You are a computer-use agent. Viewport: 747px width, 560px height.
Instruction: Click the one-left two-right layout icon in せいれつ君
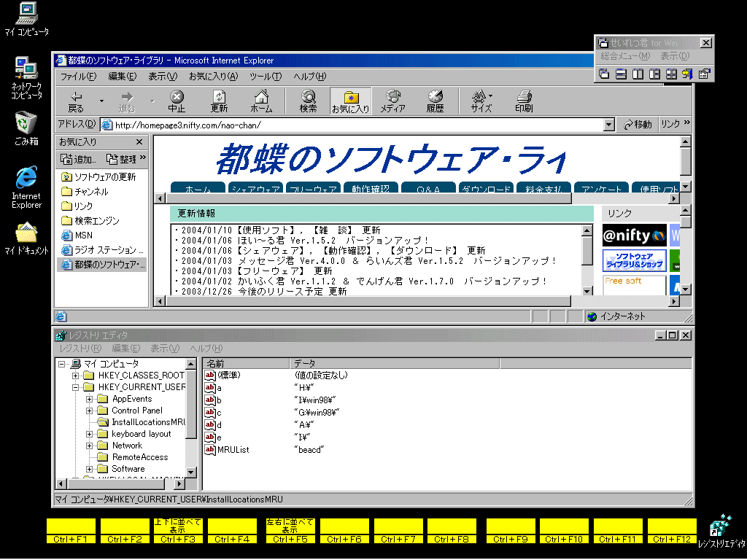tap(654, 74)
